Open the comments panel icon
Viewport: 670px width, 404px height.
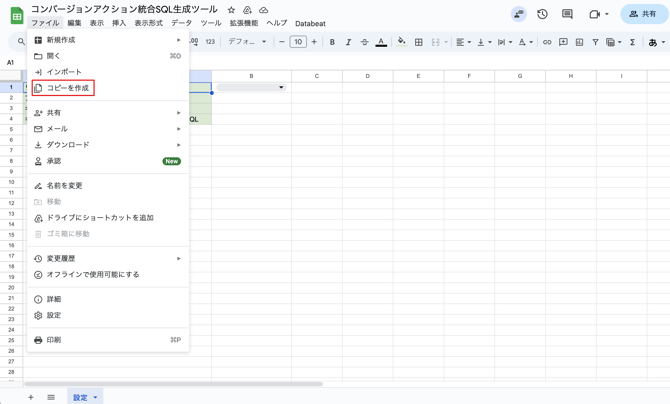(x=567, y=14)
